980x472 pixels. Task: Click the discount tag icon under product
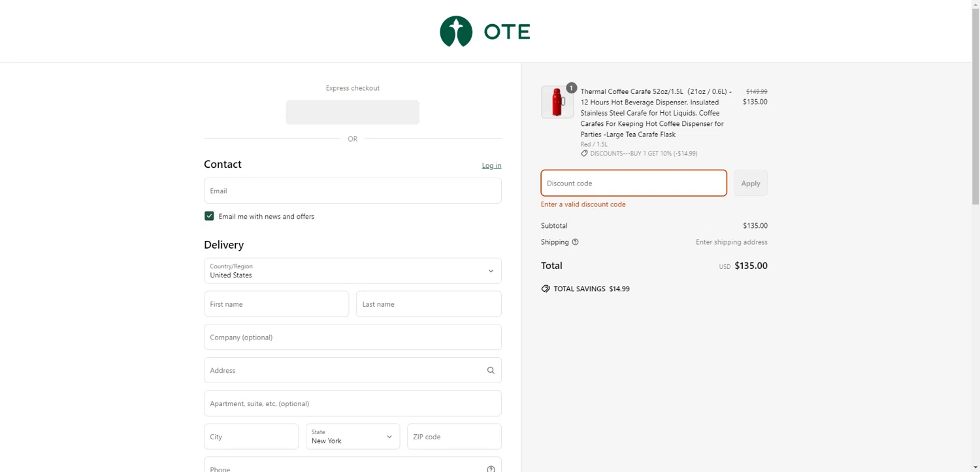(x=584, y=153)
